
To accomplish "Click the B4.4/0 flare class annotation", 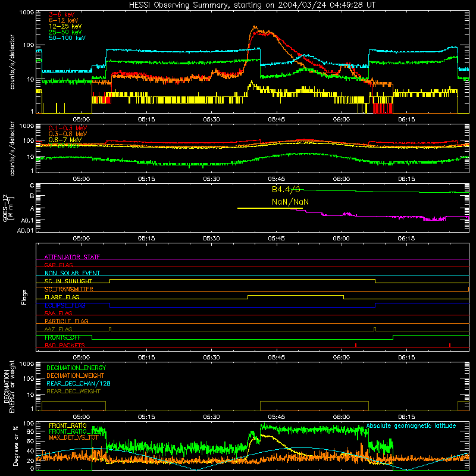I will pos(286,189).
